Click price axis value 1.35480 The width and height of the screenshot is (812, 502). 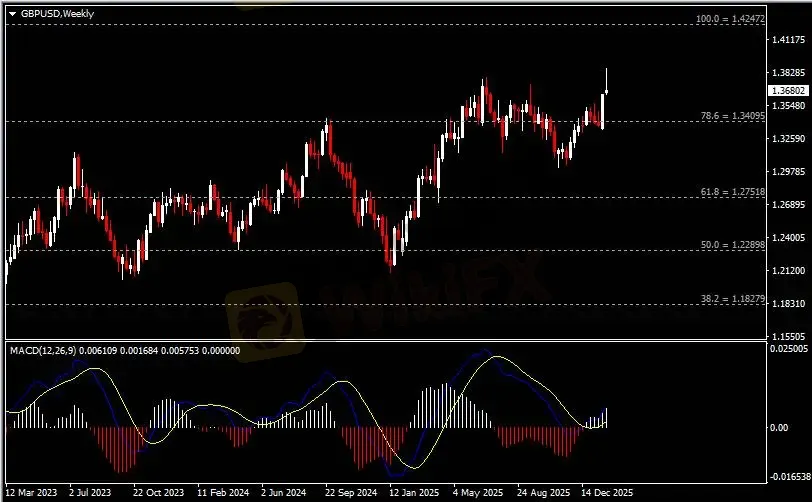(789, 106)
